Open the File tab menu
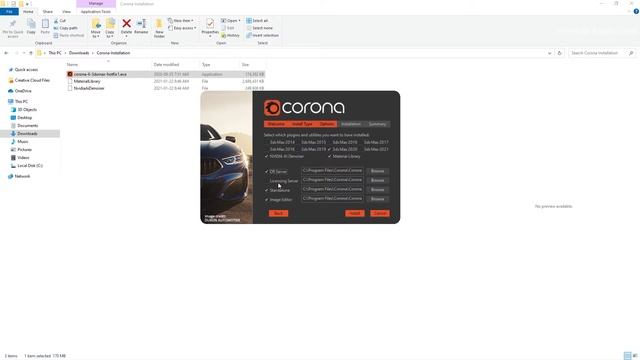 (x=9, y=11)
